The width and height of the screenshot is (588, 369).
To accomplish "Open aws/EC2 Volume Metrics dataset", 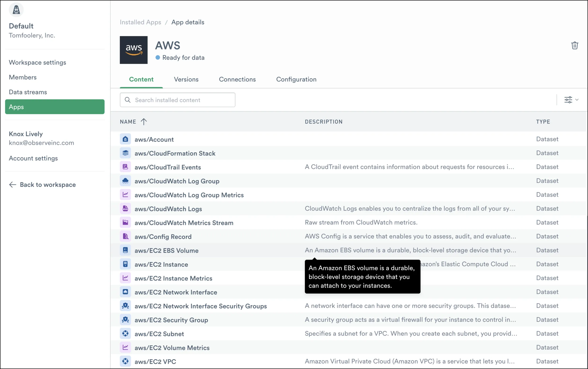I will (x=172, y=348).
